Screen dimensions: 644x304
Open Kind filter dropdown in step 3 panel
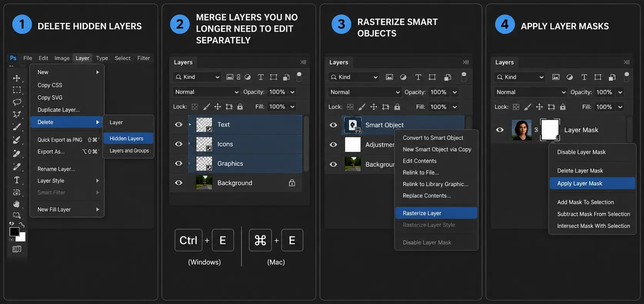(x=354, y=77)
